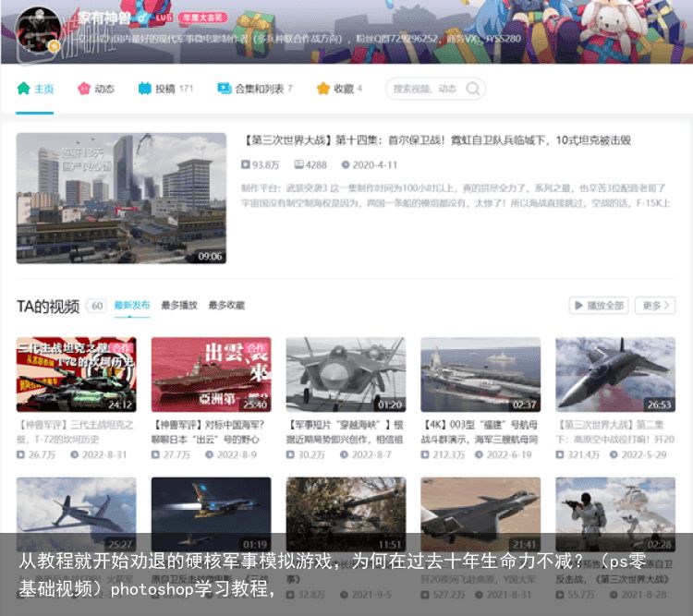This screenshot has height=616, width=693.
Task: Open the night jet thumbnail 01:19
Action: tap(212, 514)
